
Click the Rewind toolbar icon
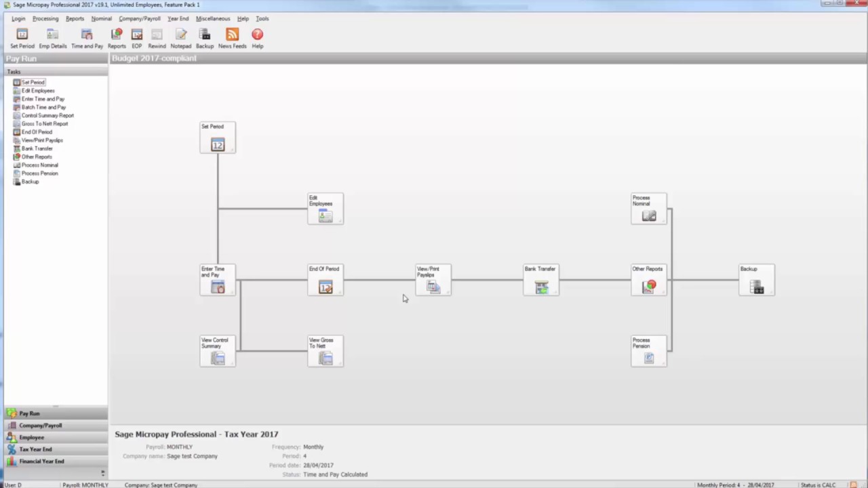[157, 39]
